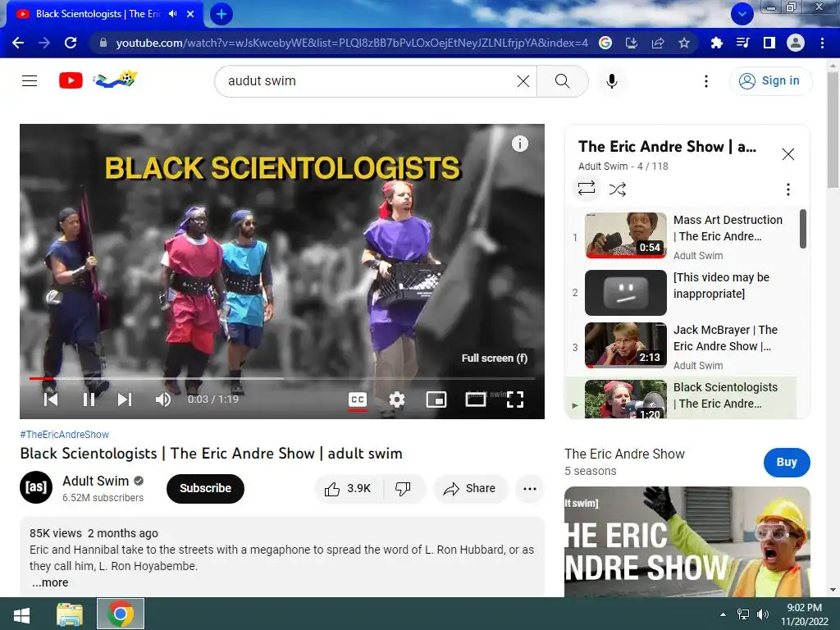Like the video
Viewport: 840px width, 630px height.
pos(348,488)
